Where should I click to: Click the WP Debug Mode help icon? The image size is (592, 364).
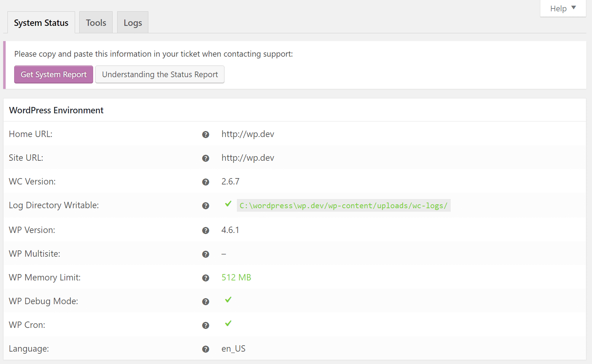pos(205,302)
